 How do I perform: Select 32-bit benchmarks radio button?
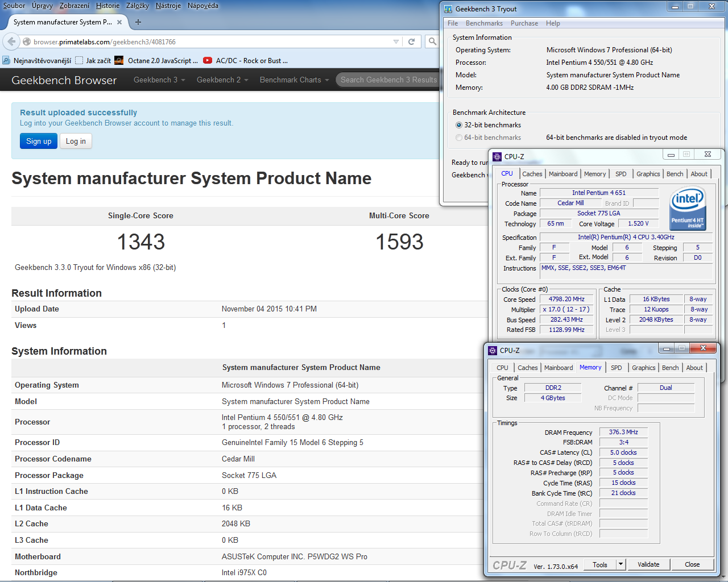[459, 125]
